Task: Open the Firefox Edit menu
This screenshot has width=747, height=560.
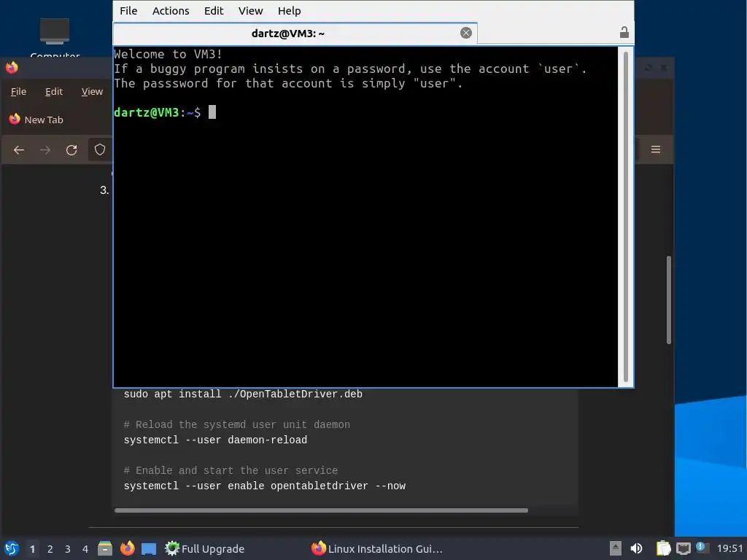Action: [x=54, y=91]
